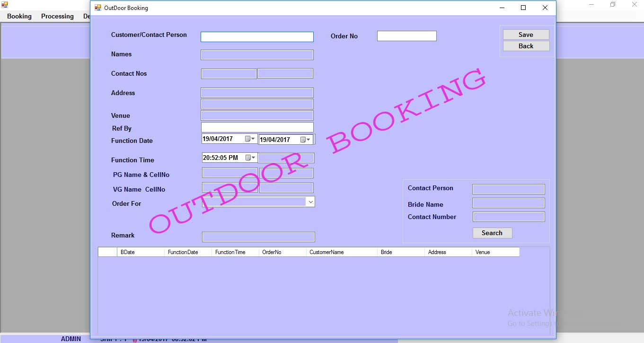The image size is (644, 343).
Task: Minimize the OutDoor Booking window
Action: pyautogui.click(x=502, y=8)
